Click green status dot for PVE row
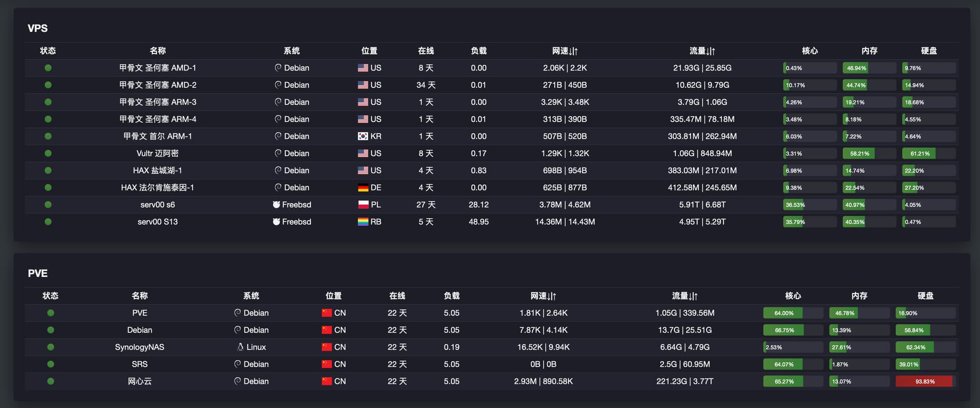Viewport: 980px width, 408px height. 51,313
